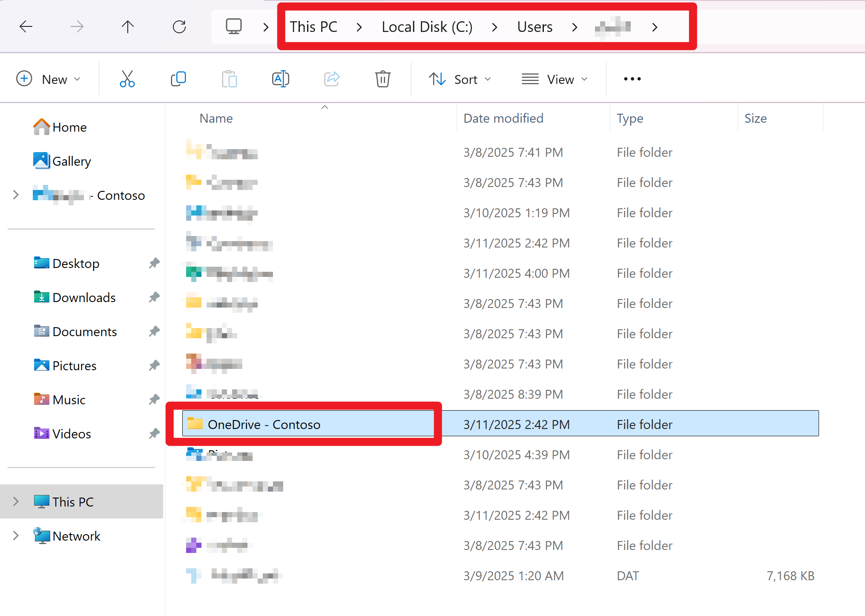This screenshot has height=616, width=865.
Task: Click the pin icon next to Music
Action: pyautogui.click(x=154, y=400)
